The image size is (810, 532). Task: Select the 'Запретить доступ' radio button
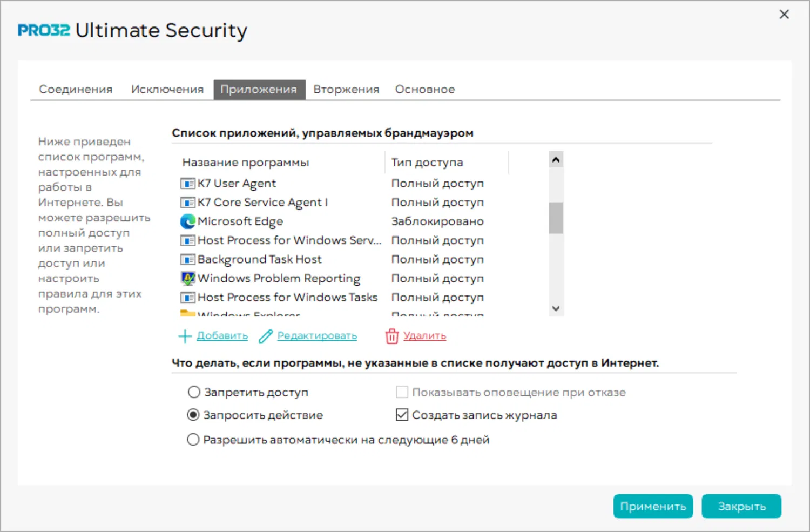194,392
